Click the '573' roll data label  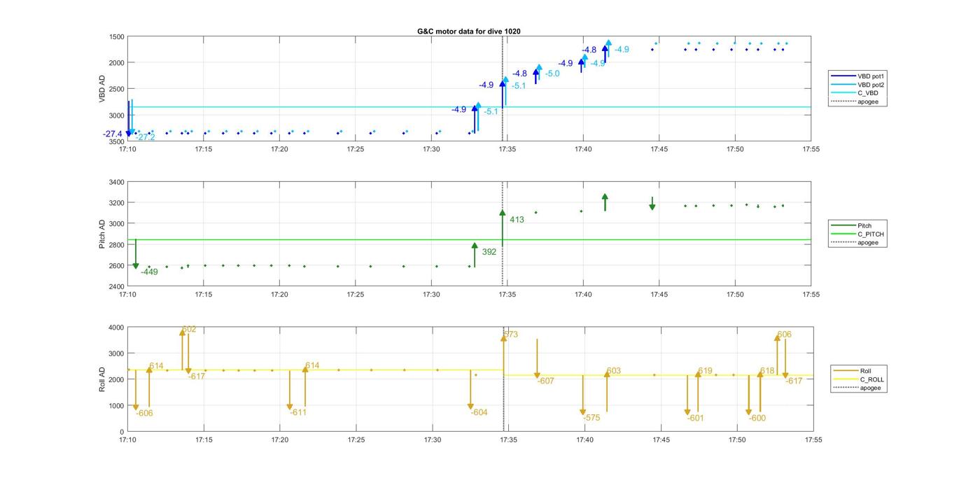click(x=511, y=335)
